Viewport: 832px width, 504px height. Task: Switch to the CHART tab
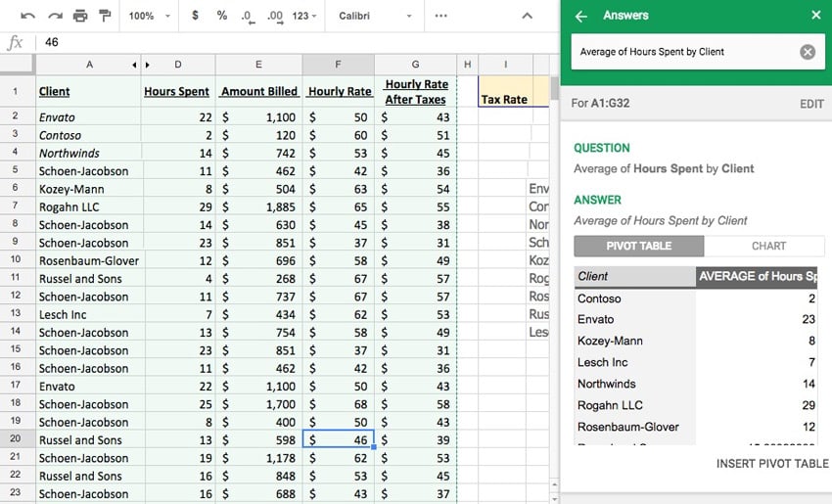[x=768, y=247]
